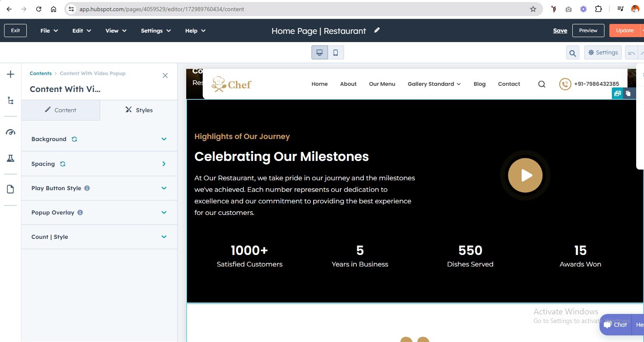Click the Preview button

(x=588, y=31)
